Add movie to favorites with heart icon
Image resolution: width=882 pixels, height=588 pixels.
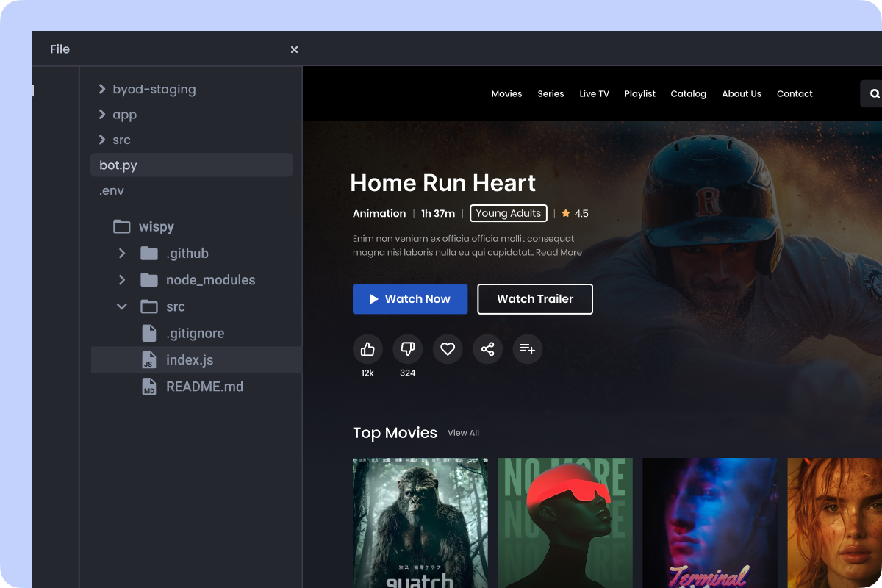coord(448,349)
